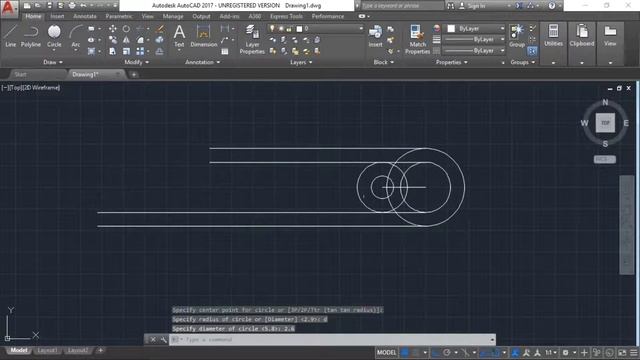Open the Output ribbon tab
Viewport: 640px width, 360px height.
[201, 16]
